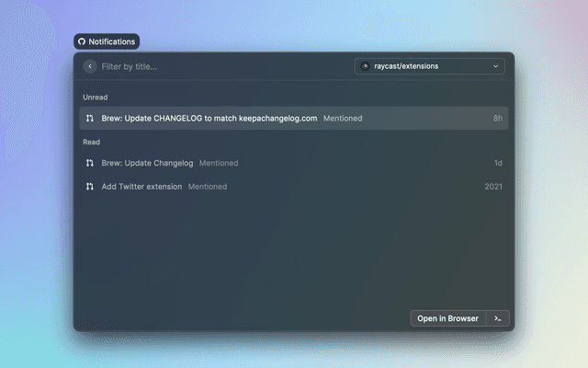Screen dimensions: 588x368
Task: Click pull request icon for CHANGELOG keepachangelog notification
Action: coord(90,118)
